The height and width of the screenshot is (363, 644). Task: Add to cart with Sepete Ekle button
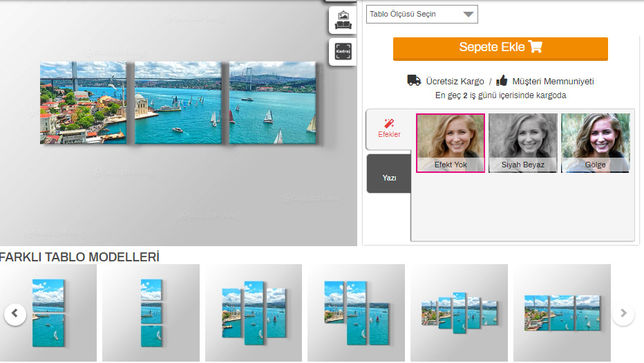coord(500,49)
